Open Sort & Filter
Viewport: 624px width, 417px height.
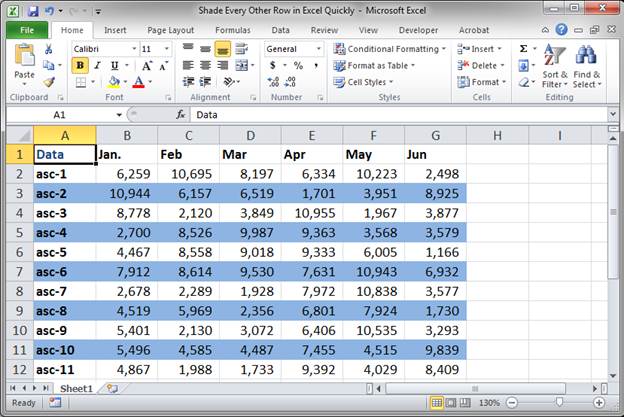[555, 66]
